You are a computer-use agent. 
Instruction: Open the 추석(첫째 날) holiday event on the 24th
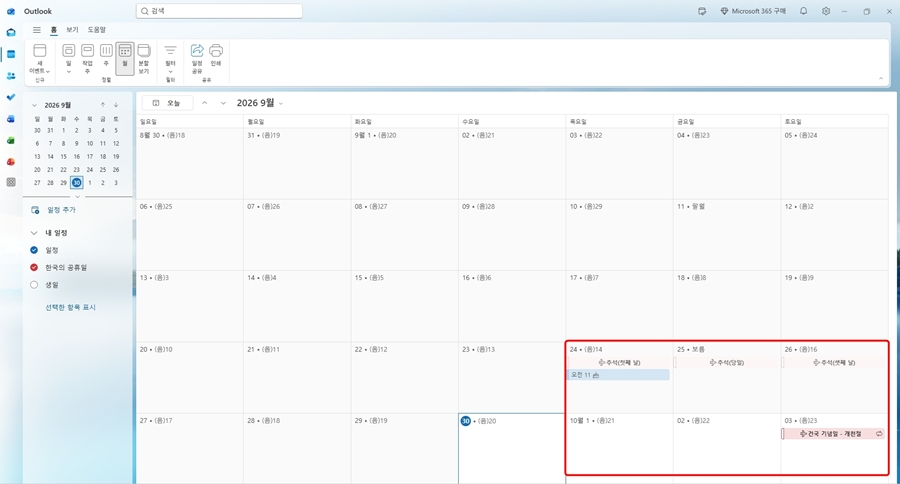618,362
